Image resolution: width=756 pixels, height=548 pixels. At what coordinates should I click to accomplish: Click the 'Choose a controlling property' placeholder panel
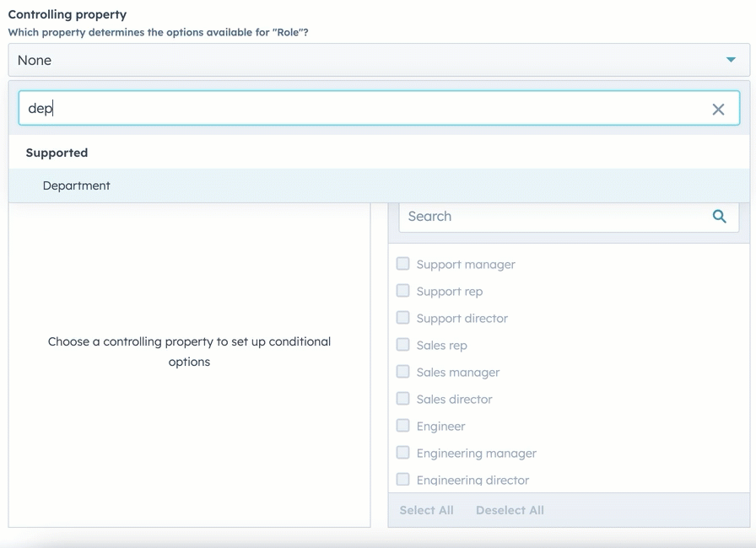coord(189,352)
